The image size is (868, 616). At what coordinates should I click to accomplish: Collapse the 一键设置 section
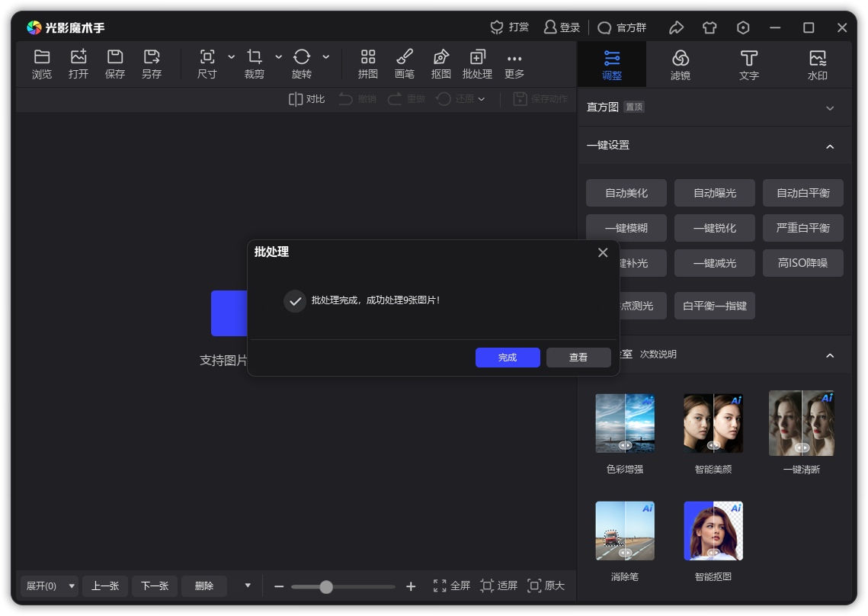coord(830,146)
